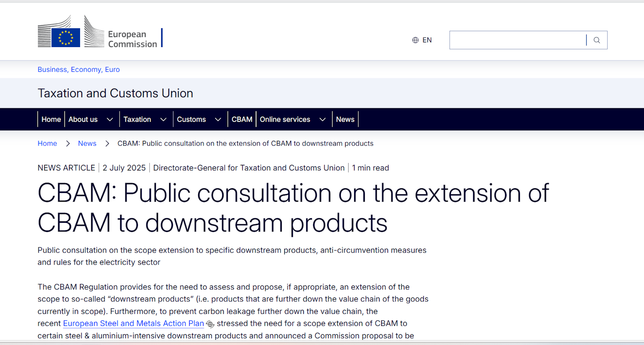Expand the Online services dropdown chevron
Image resolution: width=644 pixels, height=345 pixels.
click(x=322, y=119)
